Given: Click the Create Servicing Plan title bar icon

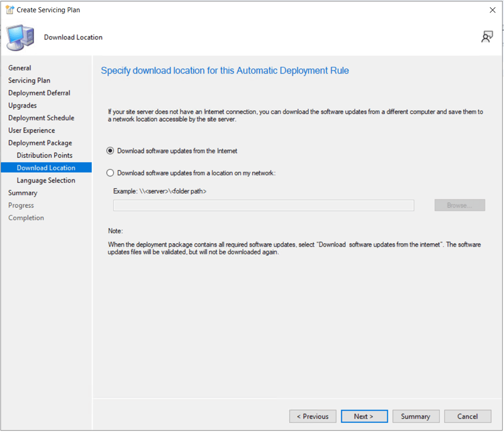Looking at the screenshot, I should (9, 10).
